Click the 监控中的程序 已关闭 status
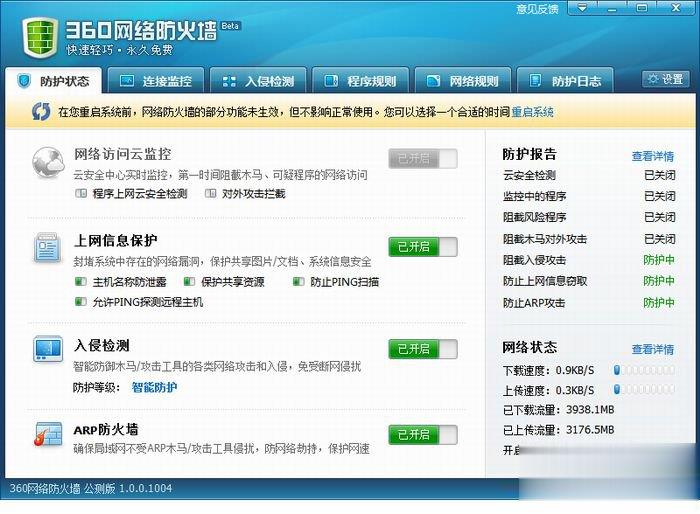 [659, 196]
